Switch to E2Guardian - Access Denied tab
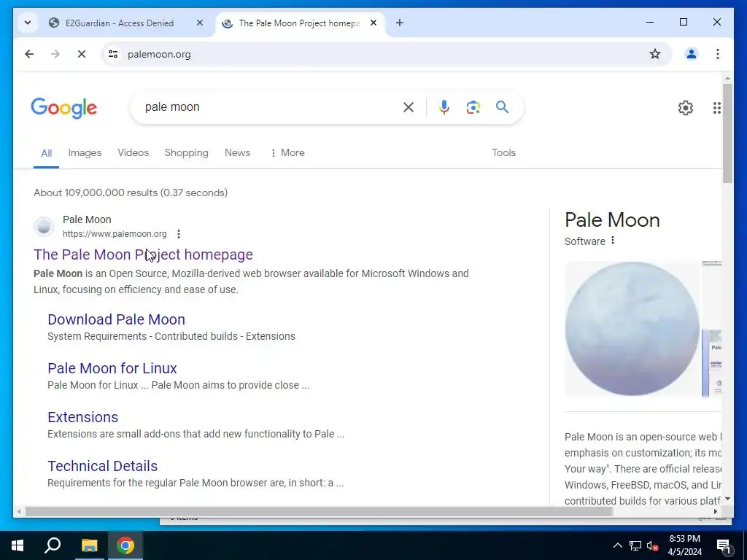The width and height of the screenshot is (747, 560). click(119, 23)
